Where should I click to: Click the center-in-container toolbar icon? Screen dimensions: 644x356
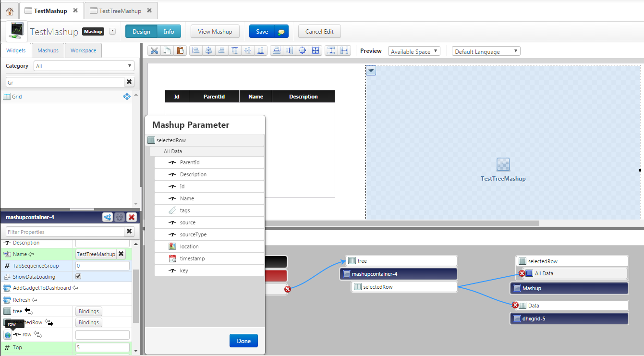pos(302,50)
